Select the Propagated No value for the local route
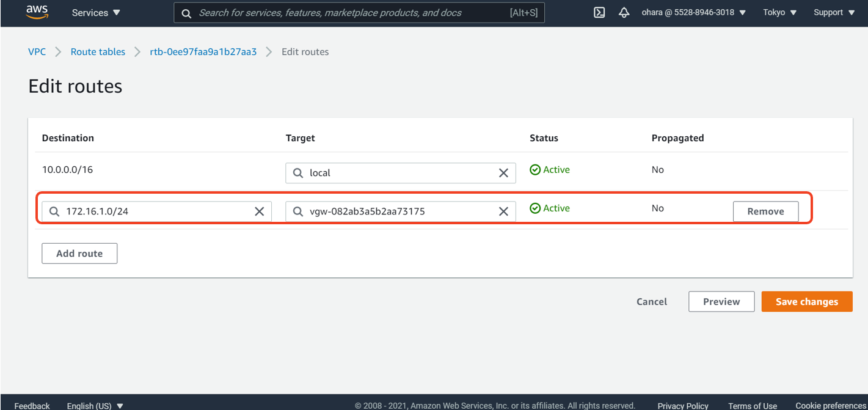 click(657, 170)
